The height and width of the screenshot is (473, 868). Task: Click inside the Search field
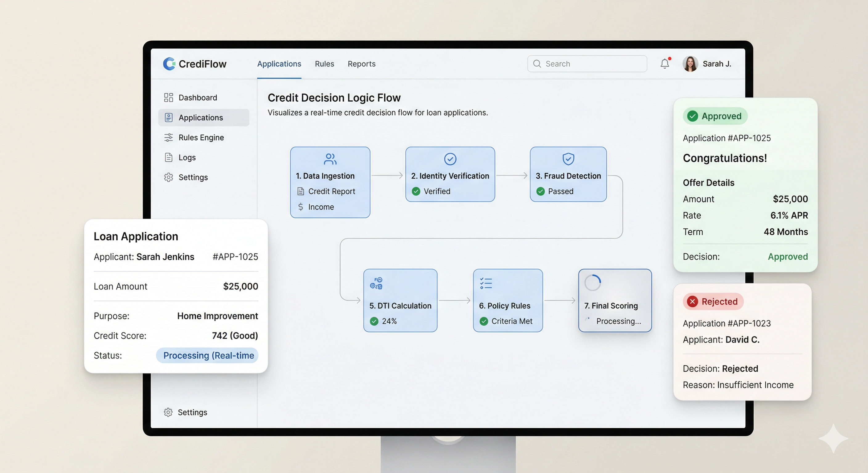pyautogui.click(x=587, y=64)
